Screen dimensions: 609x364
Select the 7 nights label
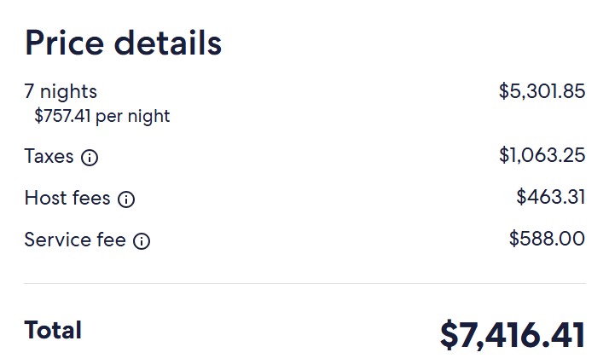(61, 92)
